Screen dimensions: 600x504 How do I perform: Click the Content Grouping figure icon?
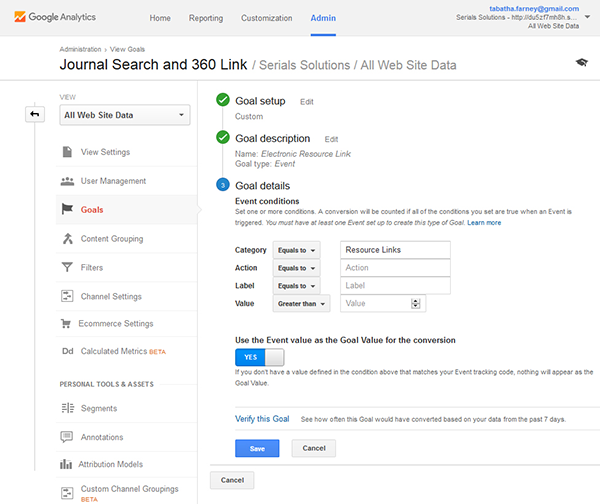68,238
